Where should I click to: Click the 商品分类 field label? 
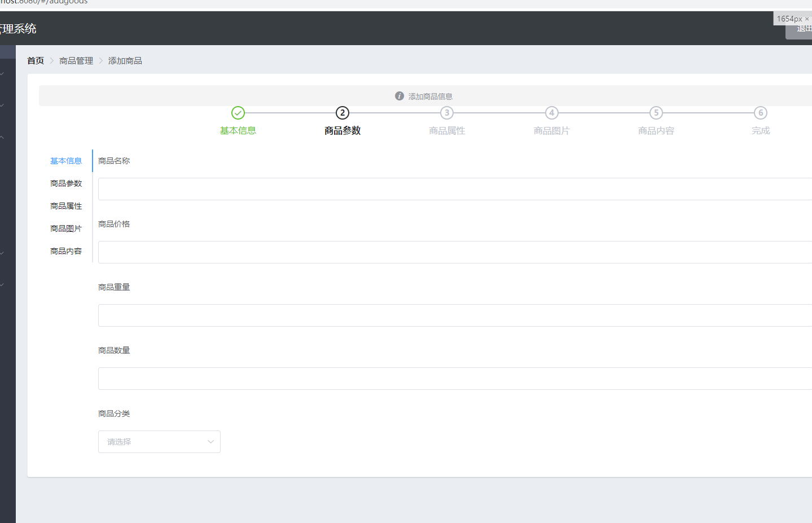[x=114, y=414]
